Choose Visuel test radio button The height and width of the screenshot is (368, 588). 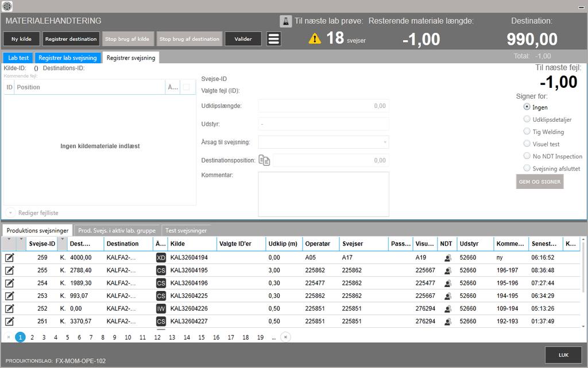point(527,144)
